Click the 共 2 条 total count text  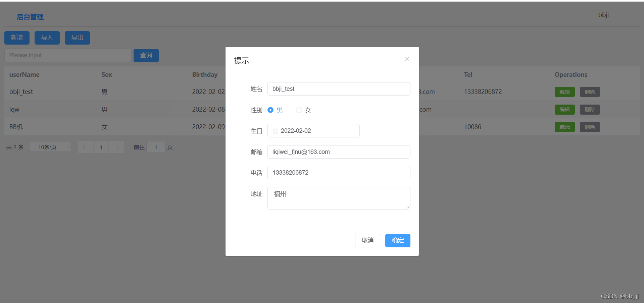[15, 147]
